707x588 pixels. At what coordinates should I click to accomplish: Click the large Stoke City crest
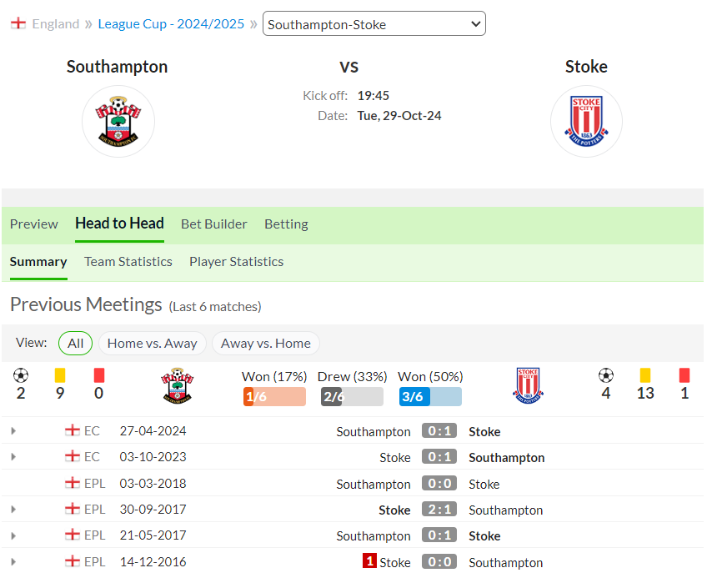pyautogui.click(x=586, y=121)
